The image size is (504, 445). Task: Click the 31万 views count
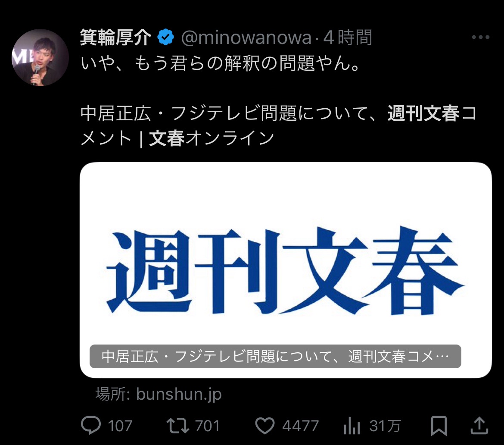tap(385, 426)
